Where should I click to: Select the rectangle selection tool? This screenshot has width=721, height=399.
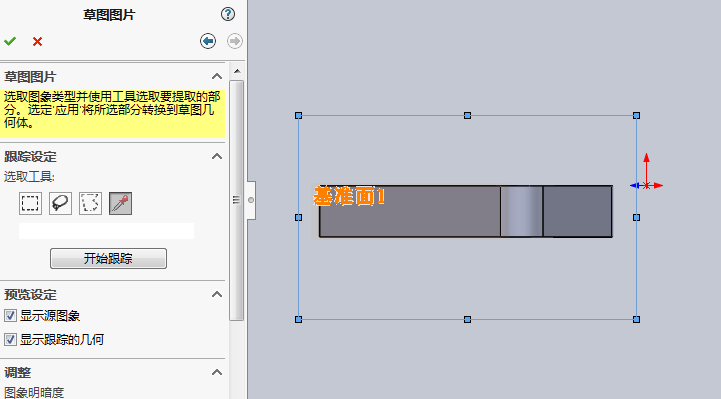click(30, 203)
